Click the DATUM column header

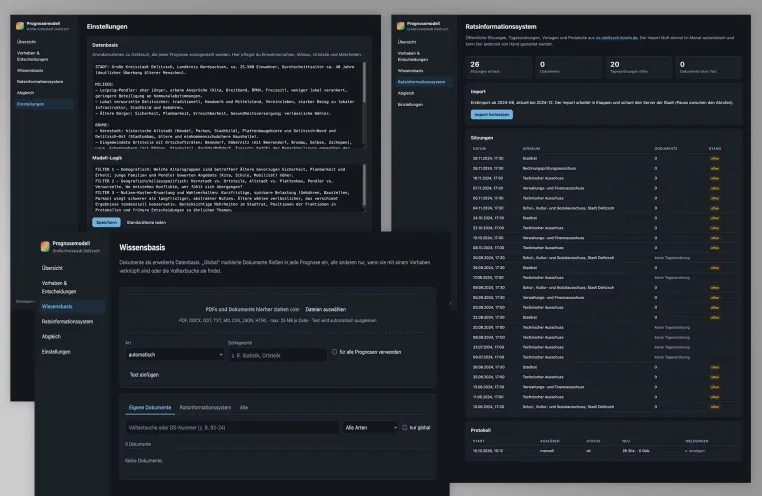tap(479, 149)
